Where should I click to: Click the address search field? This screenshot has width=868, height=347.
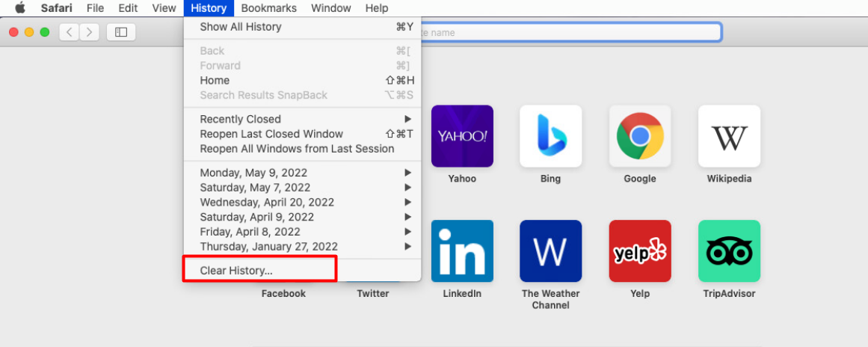(x=570, y=32)
